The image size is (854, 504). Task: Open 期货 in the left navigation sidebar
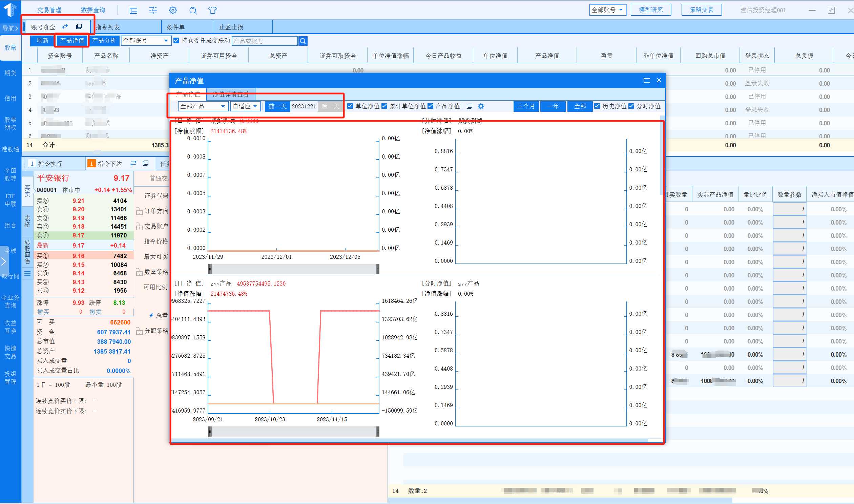tap(10, 73)
